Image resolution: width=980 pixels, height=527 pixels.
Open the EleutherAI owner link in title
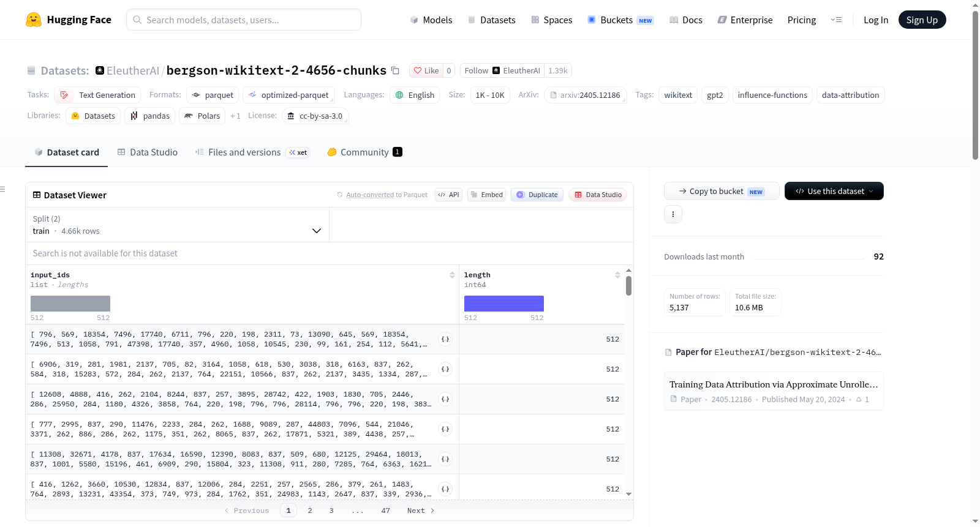[x=133, y=70]
